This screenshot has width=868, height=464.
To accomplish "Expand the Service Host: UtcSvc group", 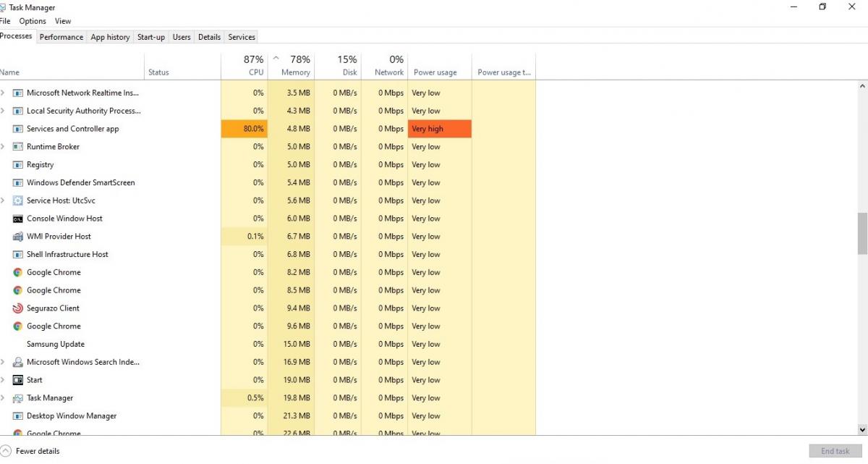I will [3, 201].
